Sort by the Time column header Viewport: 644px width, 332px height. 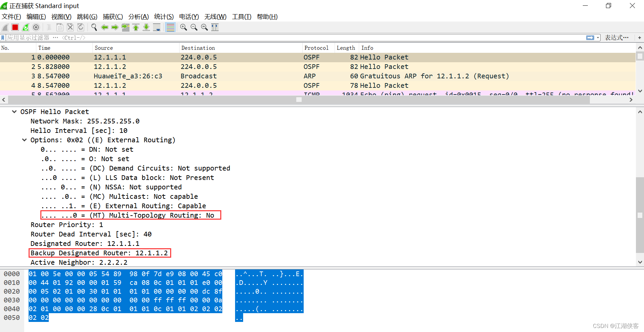coord(65,48)
